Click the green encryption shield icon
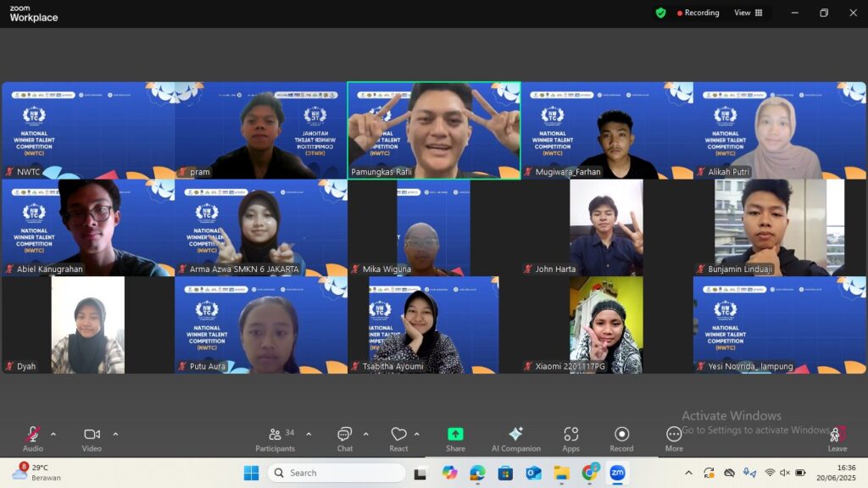Image resolution: width=868 pixels, height=488 pixels. (660, 13)
